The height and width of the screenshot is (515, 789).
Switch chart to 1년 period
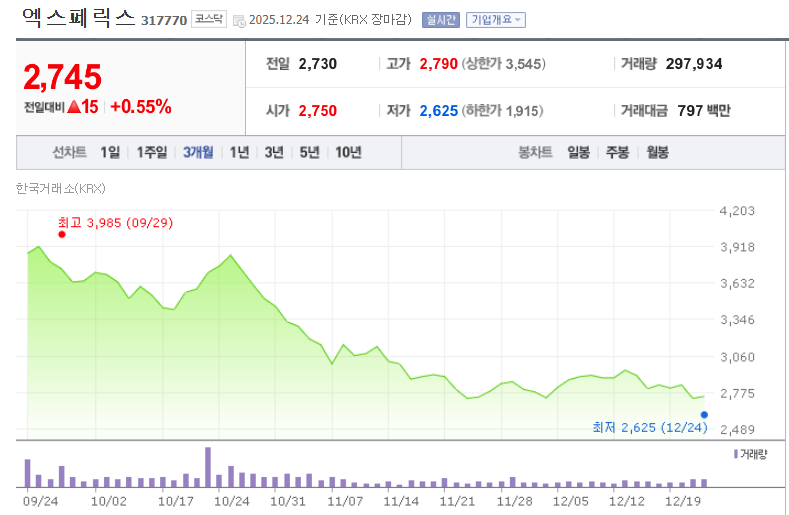tap(240, 152)
